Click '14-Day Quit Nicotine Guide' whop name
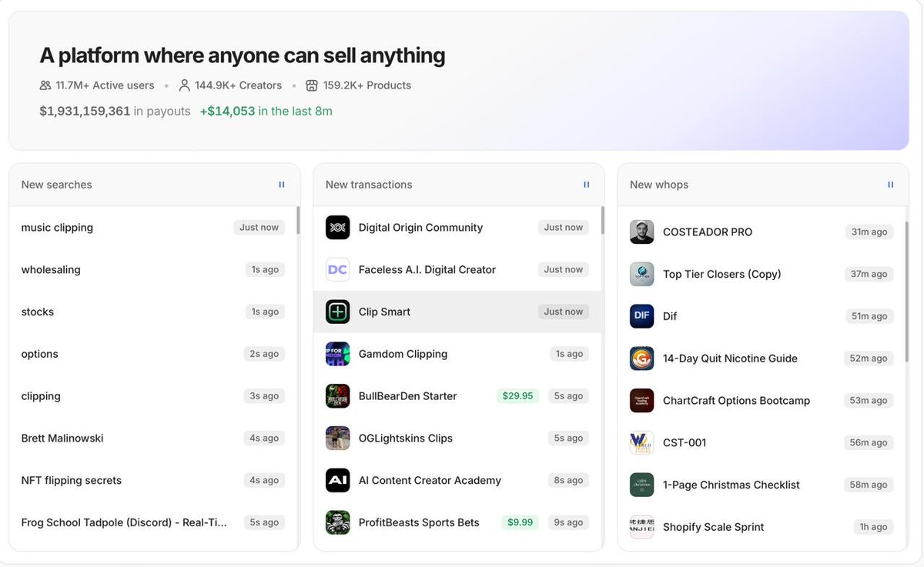This screenshot has height=567, width=924. [x=730, y=359]
